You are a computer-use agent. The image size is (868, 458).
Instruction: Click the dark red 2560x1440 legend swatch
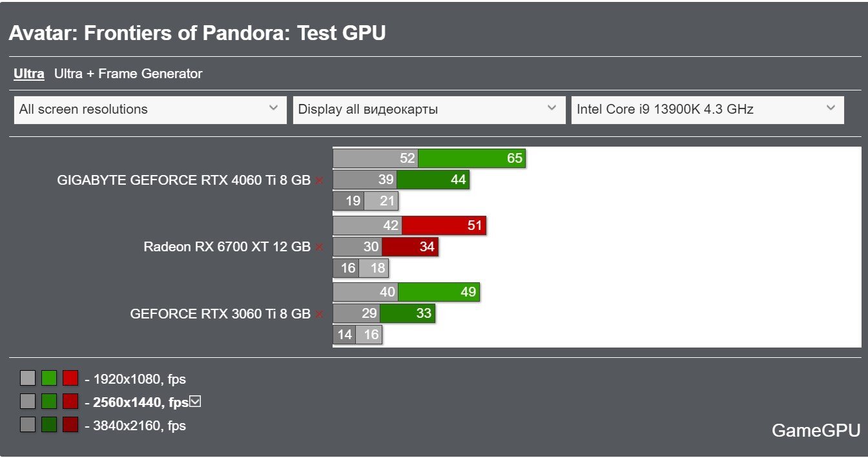[x=70, y=401]
